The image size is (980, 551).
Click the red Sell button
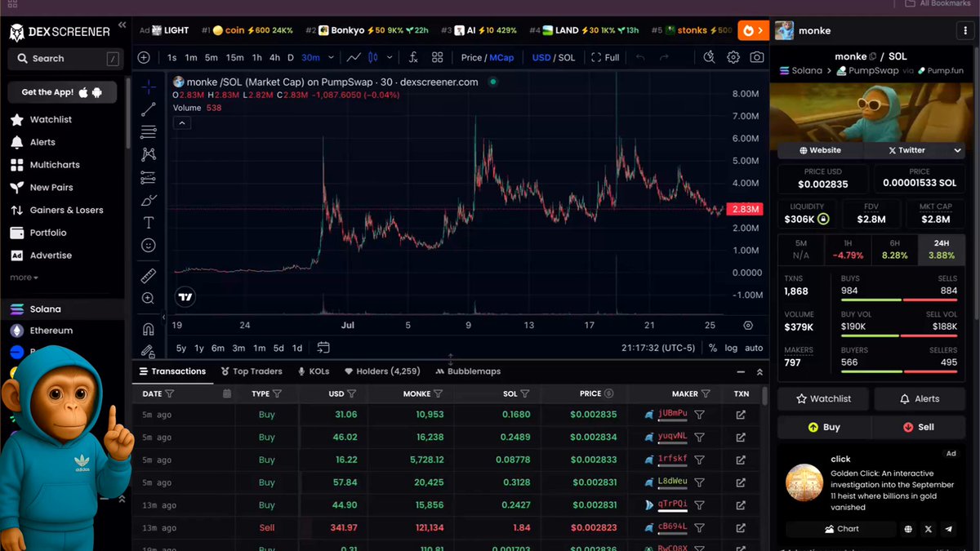pos(919,427)
